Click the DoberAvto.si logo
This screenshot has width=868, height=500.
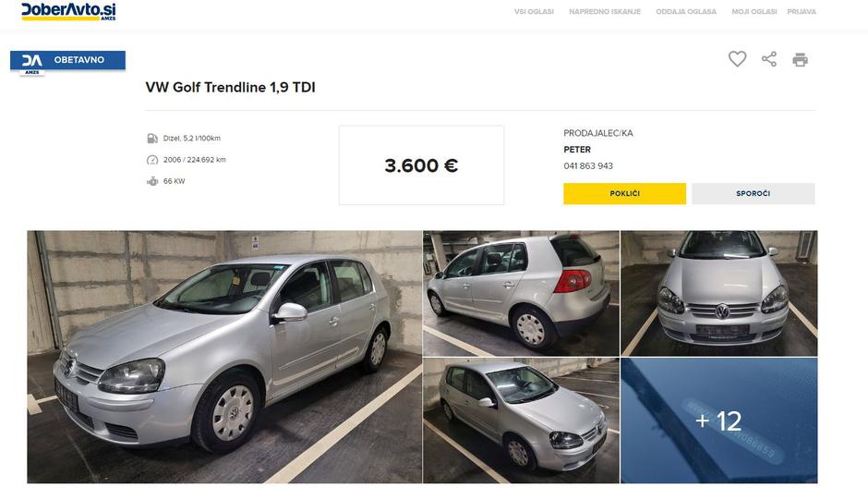tap(68, 11)
